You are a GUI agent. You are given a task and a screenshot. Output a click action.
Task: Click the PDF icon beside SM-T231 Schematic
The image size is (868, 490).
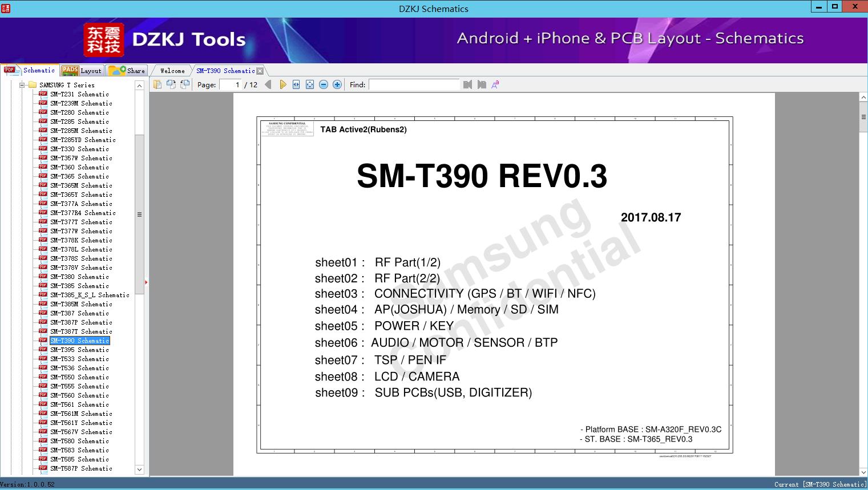[x=43, y=94]
